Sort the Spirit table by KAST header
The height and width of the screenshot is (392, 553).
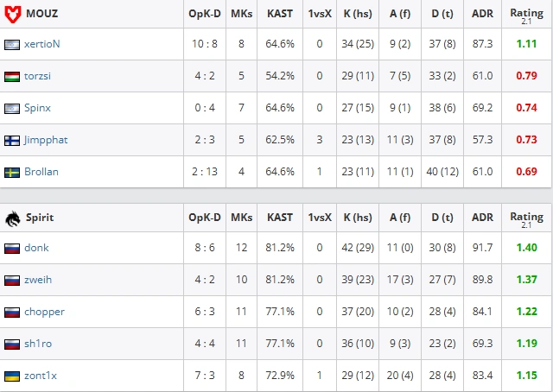(280, 218)
